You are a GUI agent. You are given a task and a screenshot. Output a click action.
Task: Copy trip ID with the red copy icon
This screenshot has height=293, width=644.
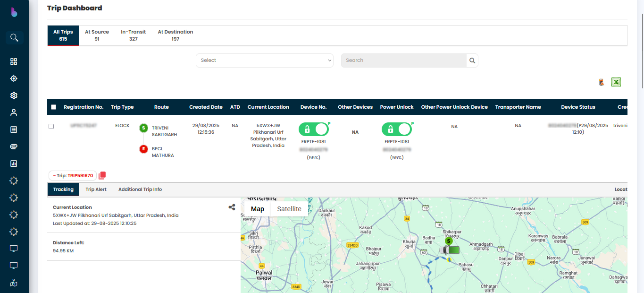pos(102,175)
